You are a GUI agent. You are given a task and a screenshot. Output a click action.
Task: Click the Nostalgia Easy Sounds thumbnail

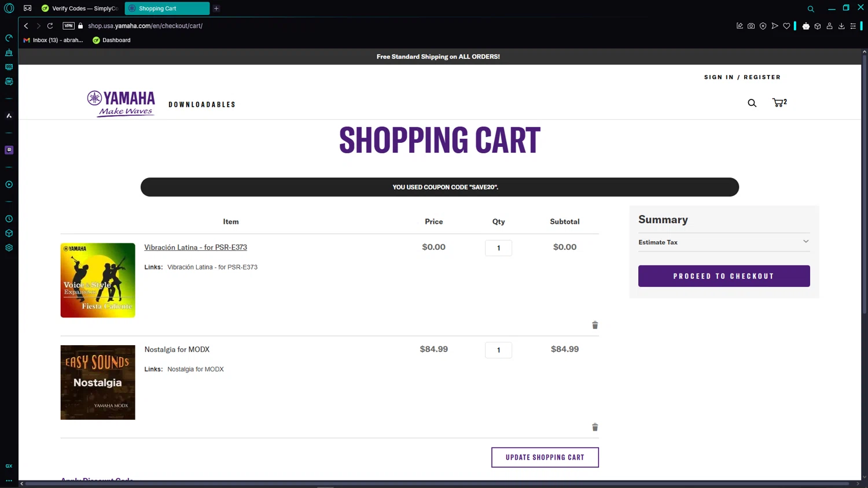point(98,382)
